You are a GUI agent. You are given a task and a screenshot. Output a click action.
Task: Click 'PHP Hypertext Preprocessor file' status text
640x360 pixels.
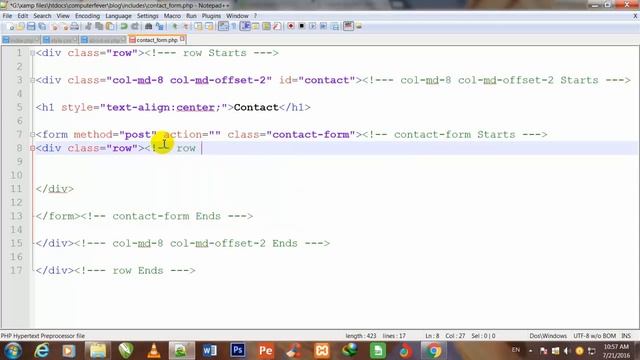(x=43, y=336)
